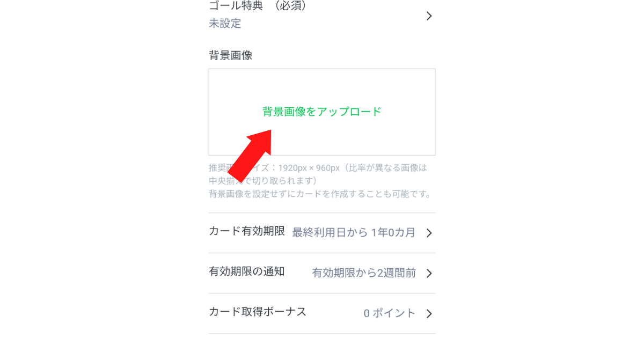Select the 未設定 value under ゴール特典

[x=225, y=24]
